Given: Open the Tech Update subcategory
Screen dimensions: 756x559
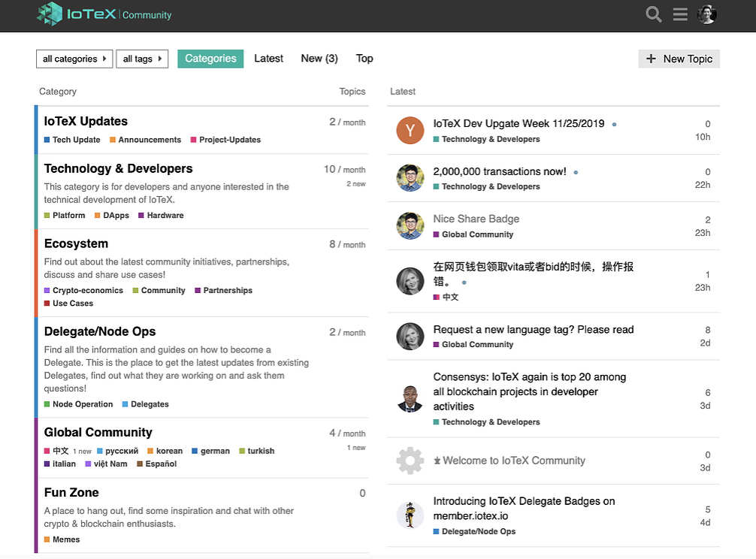Looking at the screenshot, I should (72, 140).
